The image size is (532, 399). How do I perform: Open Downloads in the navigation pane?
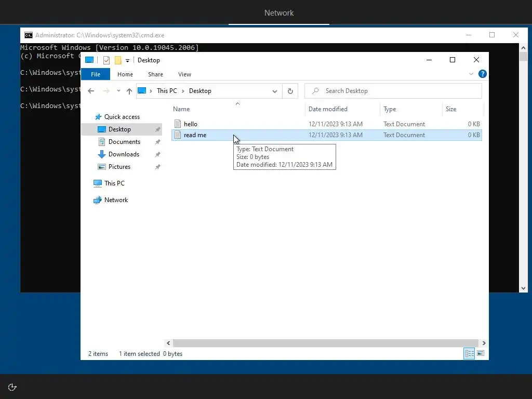[124, 154]
